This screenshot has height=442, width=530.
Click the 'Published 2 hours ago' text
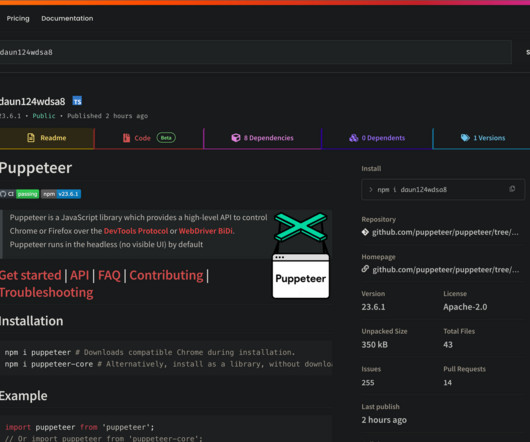(107, 116)
